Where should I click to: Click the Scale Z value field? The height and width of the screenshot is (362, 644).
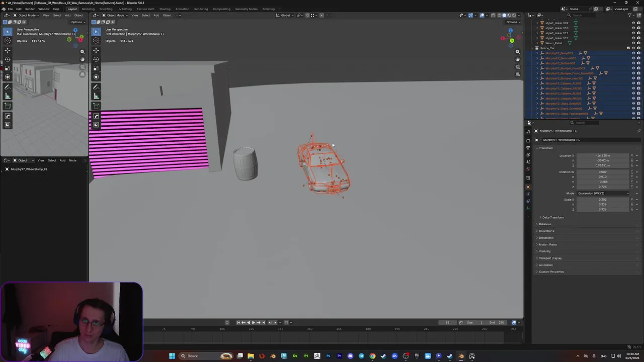click(603, 209)
